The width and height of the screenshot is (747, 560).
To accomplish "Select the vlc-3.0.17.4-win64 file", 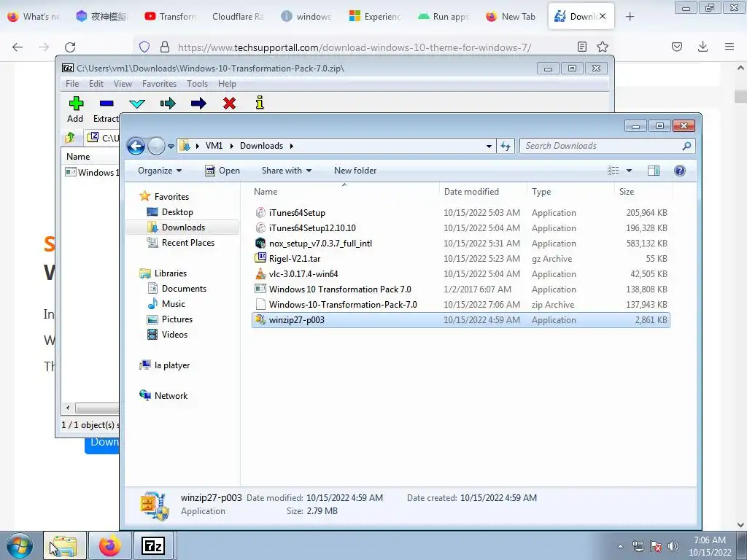I will (461, 274).
